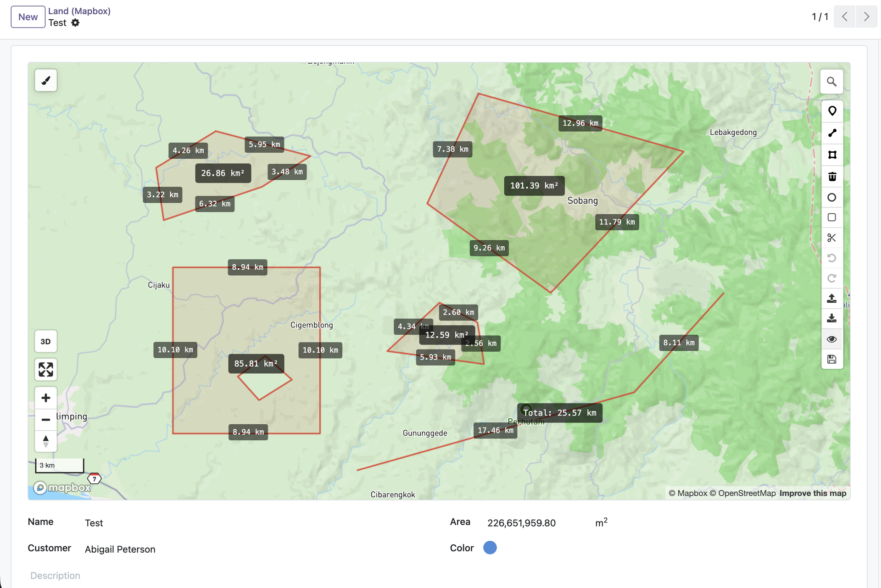Viewport: 881px width, 588px height.
Task: Click the 1 / 1 pager counter
Action: click(820, 17)
